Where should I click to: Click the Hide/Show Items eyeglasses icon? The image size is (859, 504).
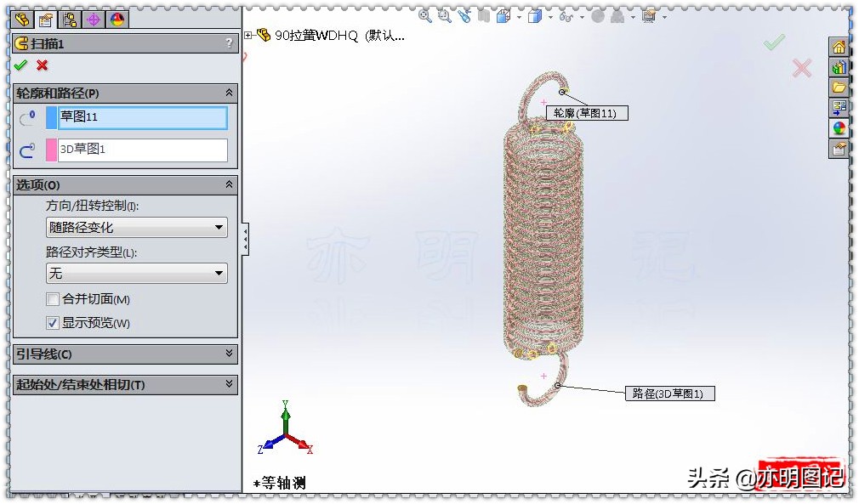click(x=568, y=15)
